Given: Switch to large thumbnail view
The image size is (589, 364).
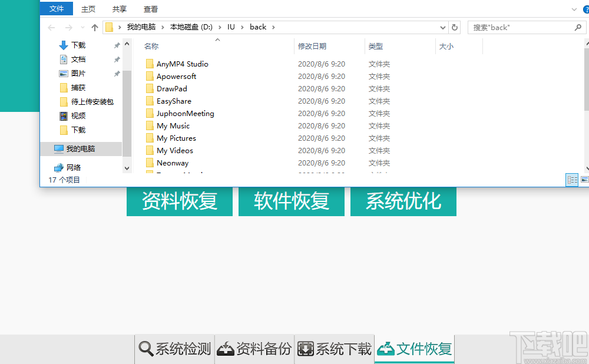Looking at the screenshot, I should (584, 180).
